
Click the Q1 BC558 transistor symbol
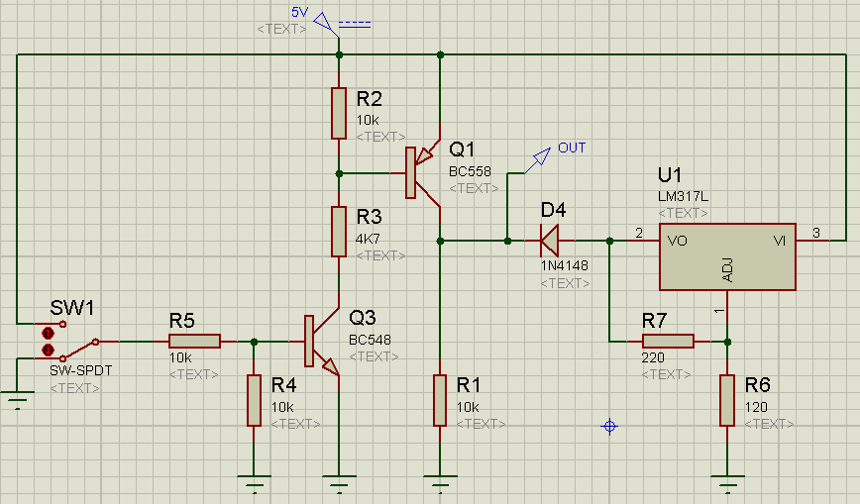[x=422, y=173]
